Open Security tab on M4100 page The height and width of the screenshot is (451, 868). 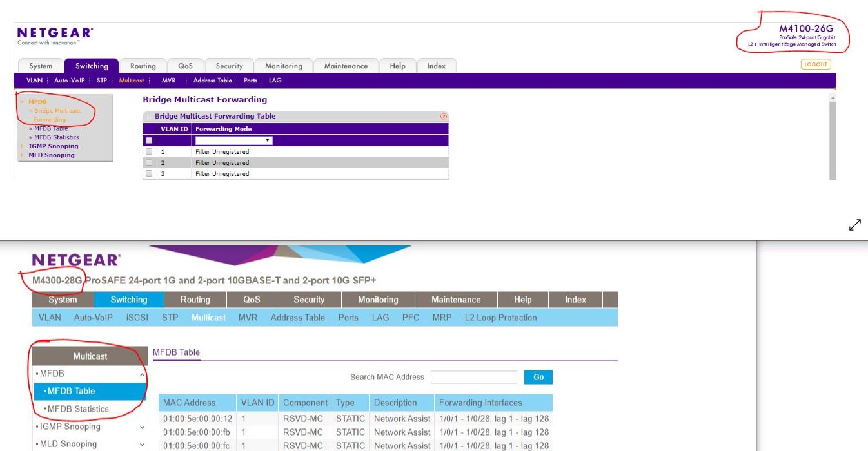point(229,66)
